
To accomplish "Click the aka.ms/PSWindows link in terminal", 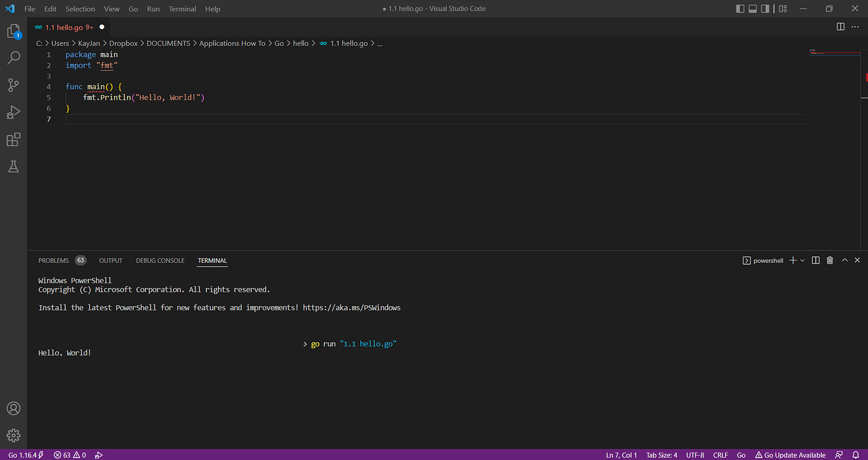I will point(352,307).
